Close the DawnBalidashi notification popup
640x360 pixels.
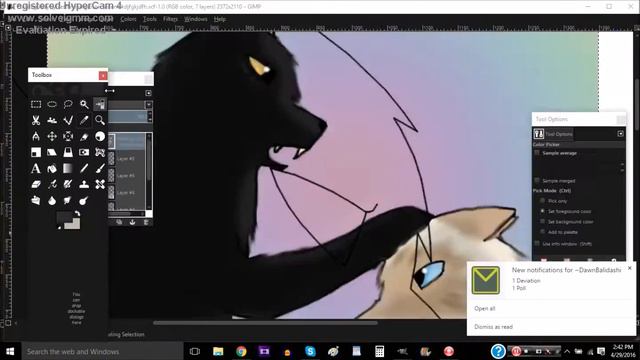point(629,268)
